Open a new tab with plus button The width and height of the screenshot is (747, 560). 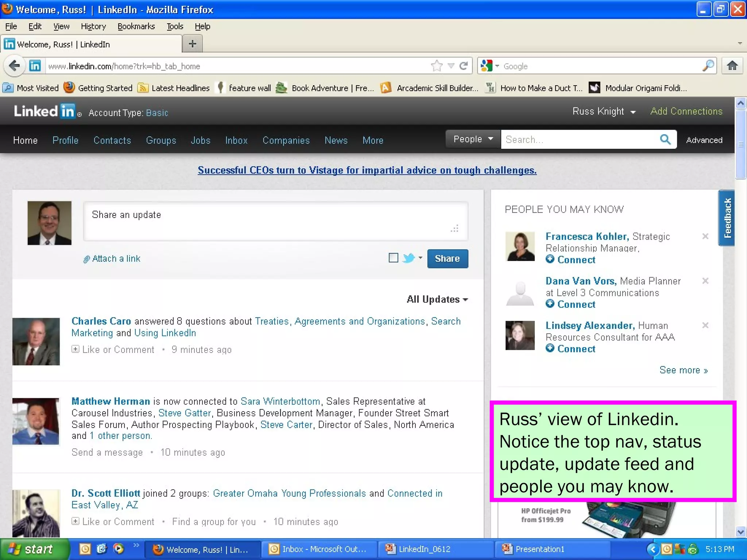point(193,44)
